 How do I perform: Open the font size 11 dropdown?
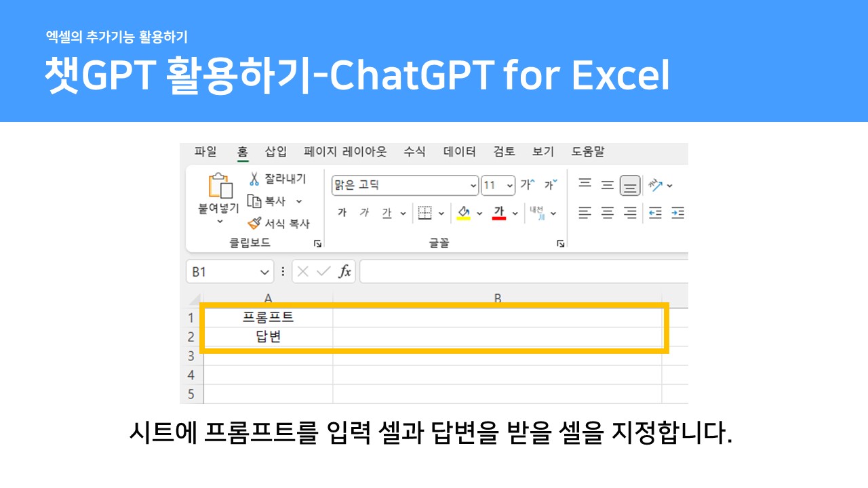click(x=509, y=185)
